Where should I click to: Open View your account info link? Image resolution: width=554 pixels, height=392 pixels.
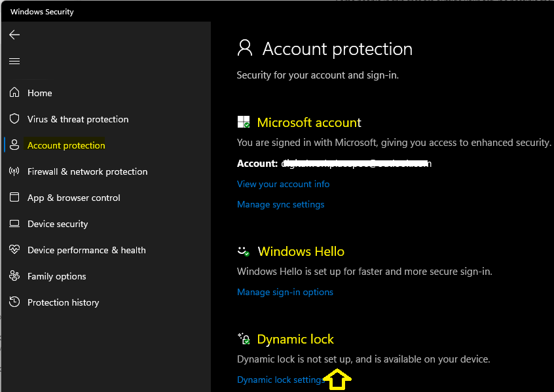(283, 184)
